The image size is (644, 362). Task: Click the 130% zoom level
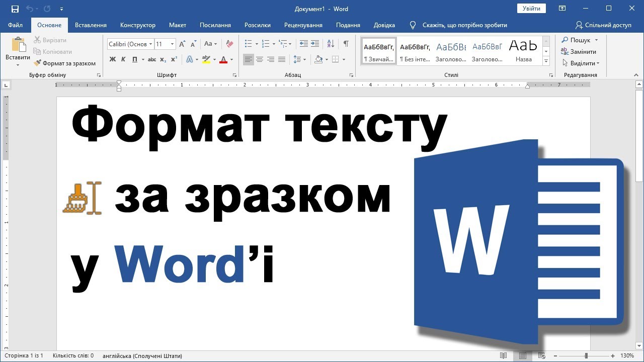click(627, 355)
